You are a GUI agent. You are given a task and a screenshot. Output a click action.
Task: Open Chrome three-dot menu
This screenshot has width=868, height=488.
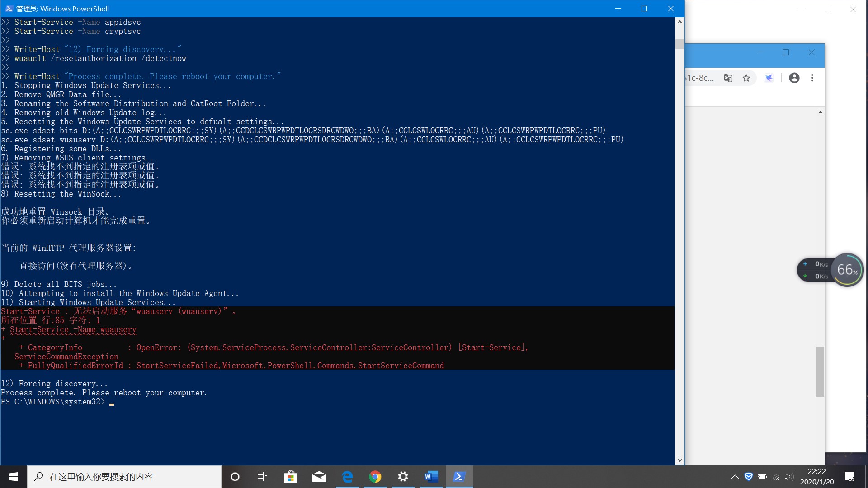coord(812,78)
